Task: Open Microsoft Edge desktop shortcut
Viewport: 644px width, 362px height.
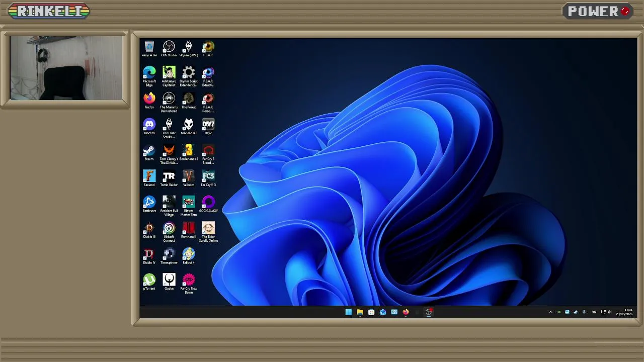Action: tap(149, 76)
